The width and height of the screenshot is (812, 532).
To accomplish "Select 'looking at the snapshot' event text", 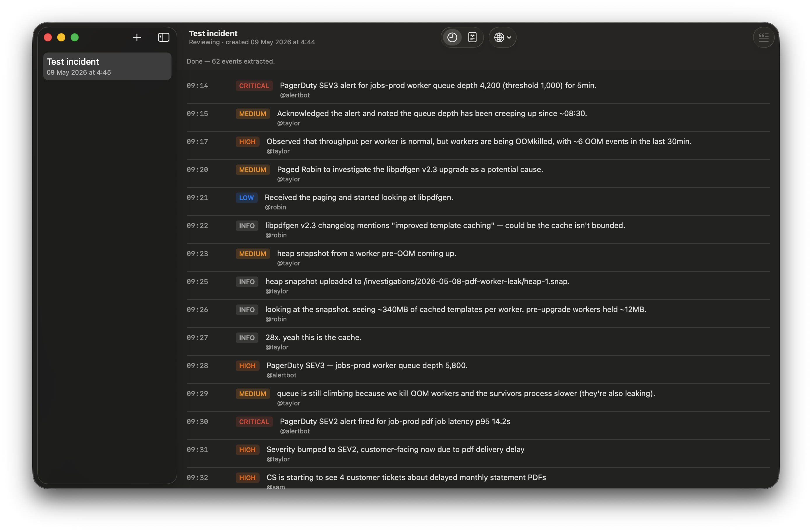I will coord(456,309).
